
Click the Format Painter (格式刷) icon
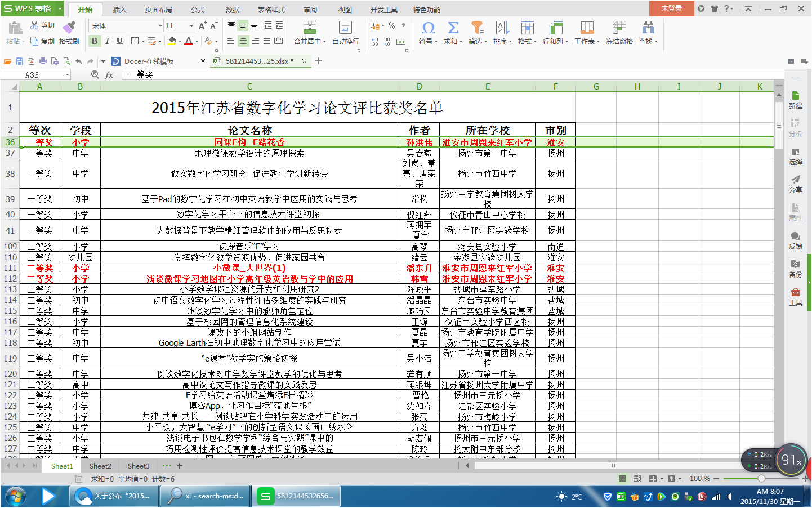click(69, 27)
